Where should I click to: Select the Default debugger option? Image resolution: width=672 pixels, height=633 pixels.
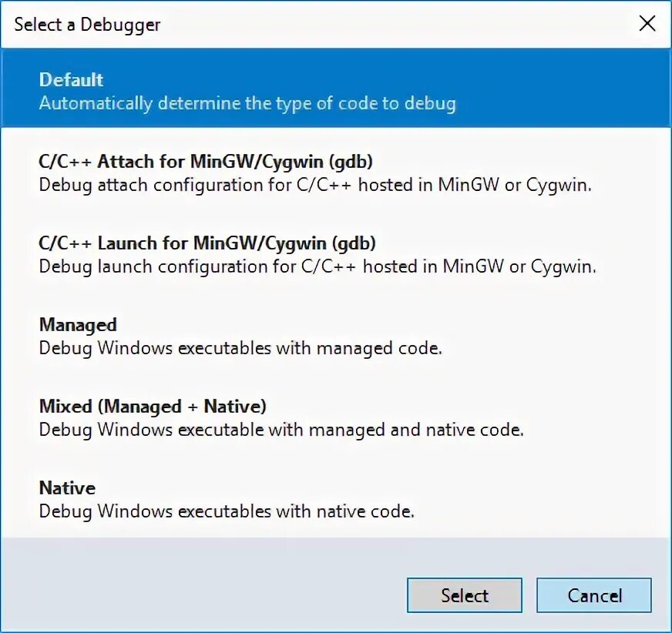(72, 80)
